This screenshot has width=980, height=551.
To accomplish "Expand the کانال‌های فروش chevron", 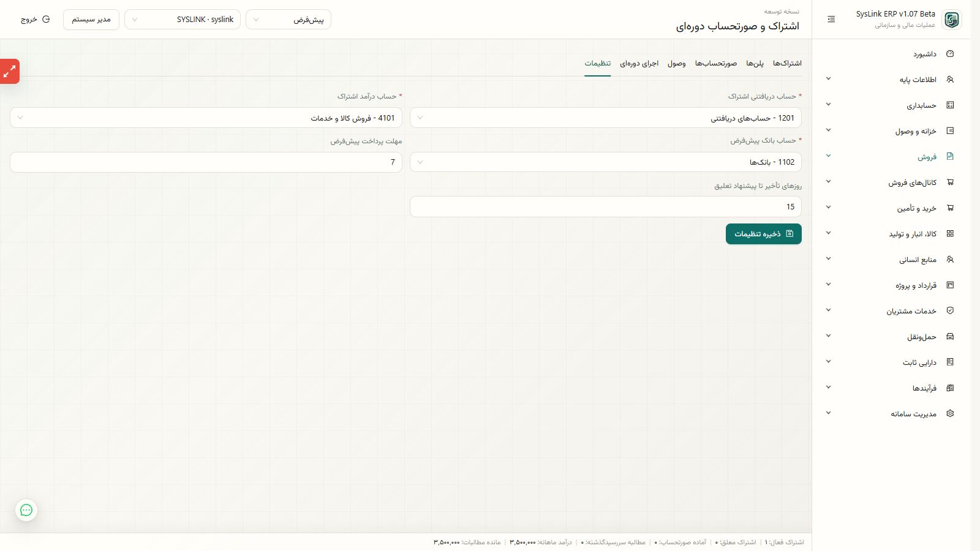I will pyautogui.click(x=828, y=182).
